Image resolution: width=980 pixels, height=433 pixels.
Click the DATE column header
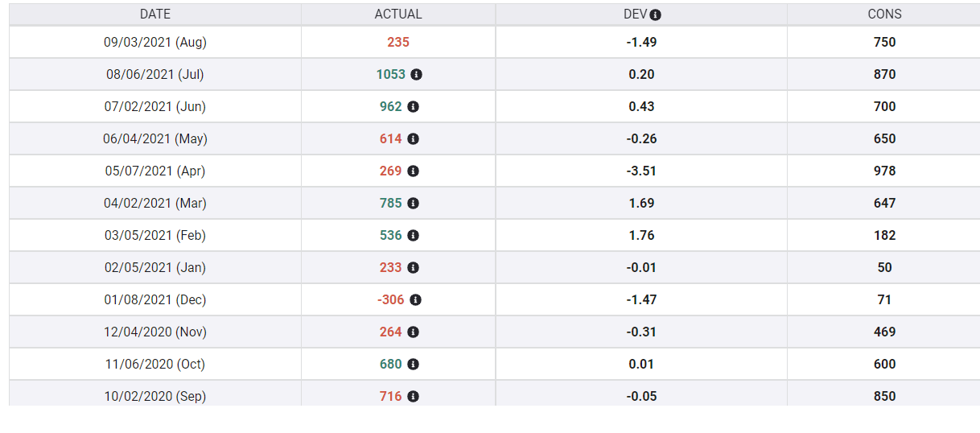155,14
